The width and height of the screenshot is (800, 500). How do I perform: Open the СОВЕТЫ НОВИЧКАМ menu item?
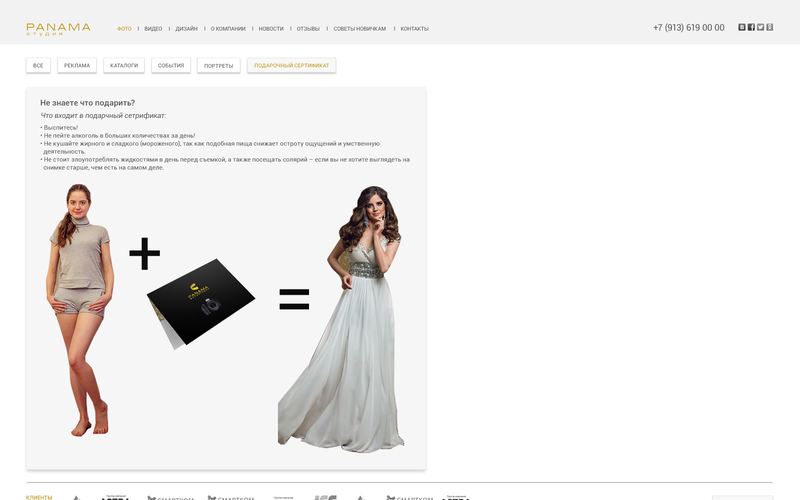tap(360, 29)
